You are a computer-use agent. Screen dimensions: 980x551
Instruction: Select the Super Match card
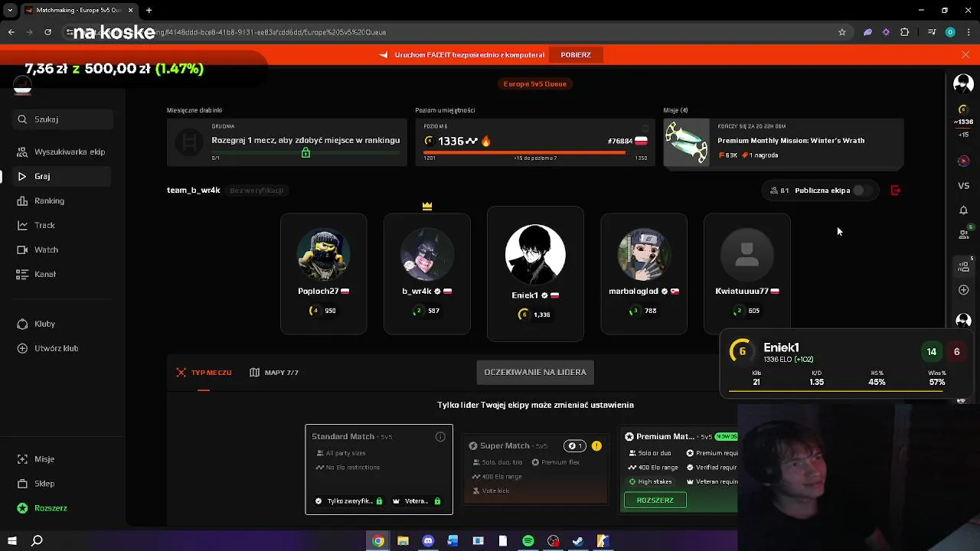click(535, 469)
